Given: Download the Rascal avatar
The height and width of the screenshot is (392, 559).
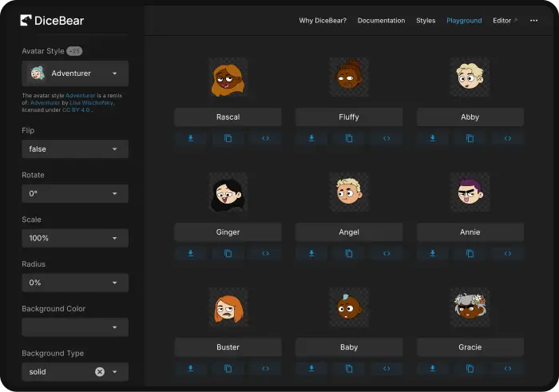Looking at the screenshot, I should pyautogui.click(x=191, y=138).
